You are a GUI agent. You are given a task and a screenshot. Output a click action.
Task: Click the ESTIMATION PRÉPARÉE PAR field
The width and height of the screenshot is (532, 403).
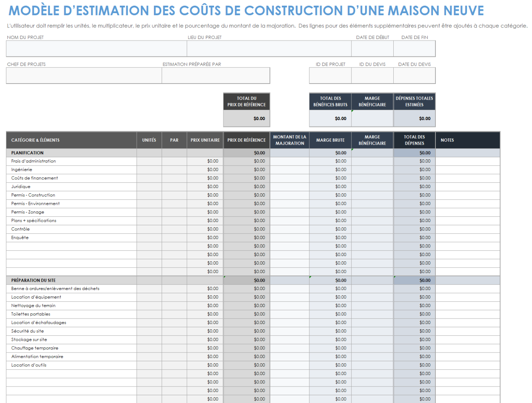tap(216, 75)
